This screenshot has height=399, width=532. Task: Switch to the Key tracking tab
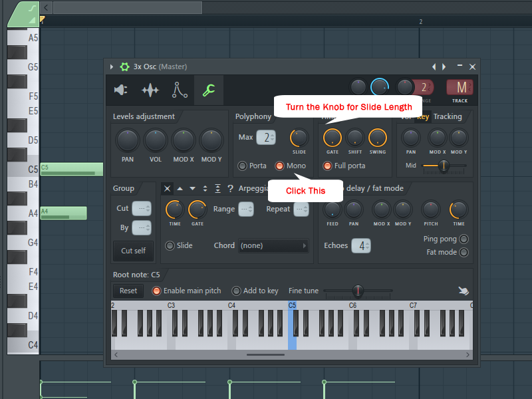click(423, 117)
